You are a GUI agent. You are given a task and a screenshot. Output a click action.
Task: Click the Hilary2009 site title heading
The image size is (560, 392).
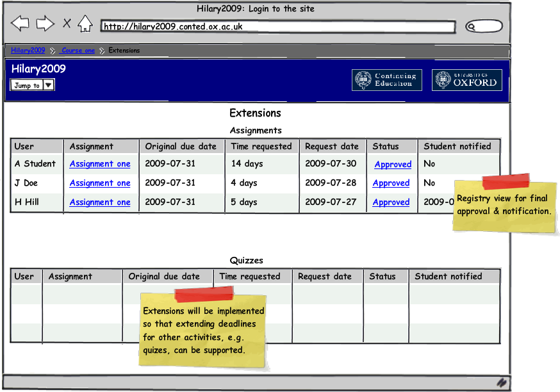pos(38,69)
